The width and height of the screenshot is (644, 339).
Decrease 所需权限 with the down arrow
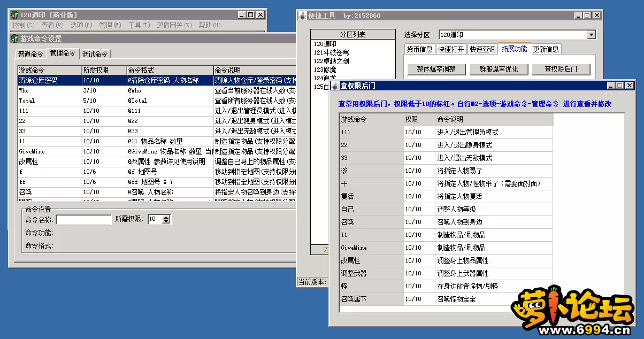166,222
